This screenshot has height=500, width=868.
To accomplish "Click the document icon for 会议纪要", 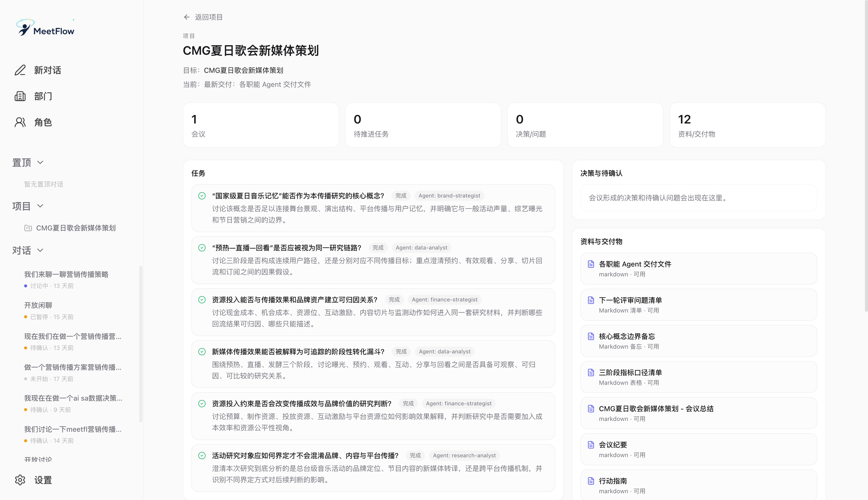I will 591,445.
